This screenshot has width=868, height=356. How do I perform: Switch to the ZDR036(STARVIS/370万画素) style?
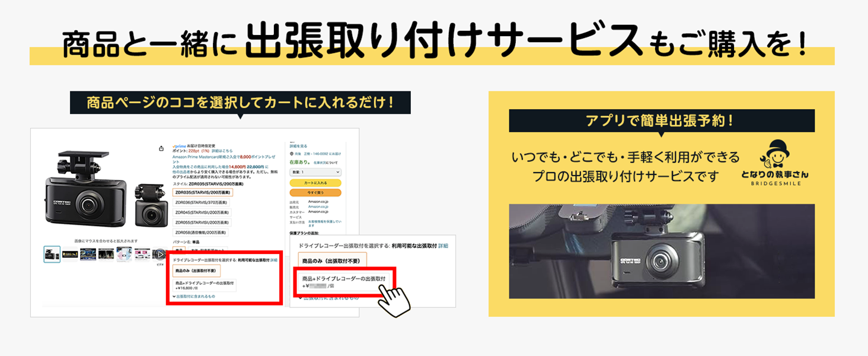202,202
